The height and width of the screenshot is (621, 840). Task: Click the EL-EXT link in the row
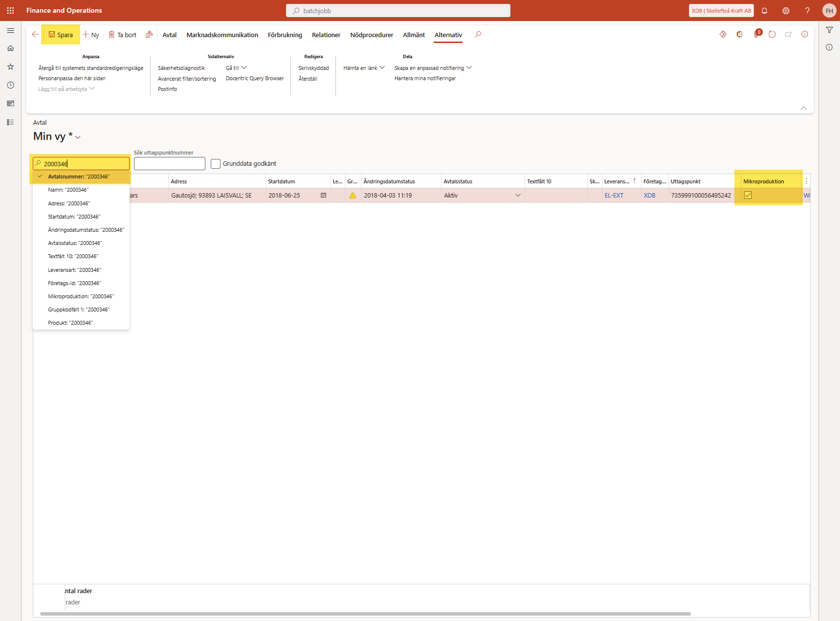click(x=614, y=195)
